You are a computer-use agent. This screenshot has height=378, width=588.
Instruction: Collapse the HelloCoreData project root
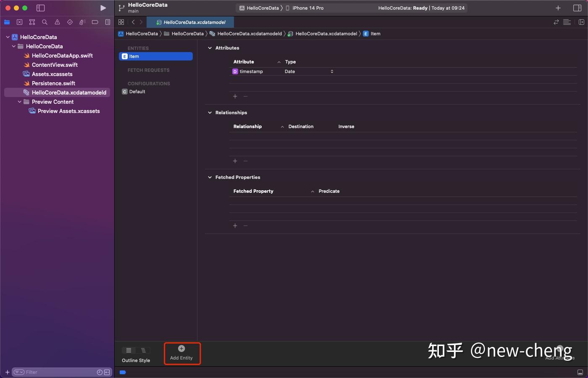click(8, 37)
